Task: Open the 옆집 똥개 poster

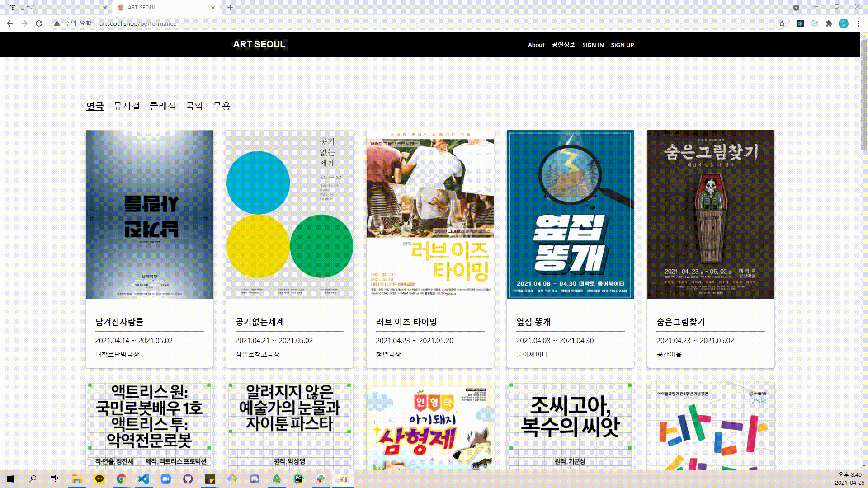Action: (571, 215)
